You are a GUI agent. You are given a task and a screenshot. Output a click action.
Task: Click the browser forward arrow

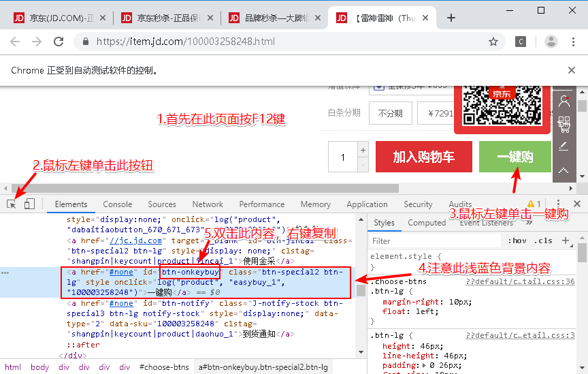tap(37, 42)
